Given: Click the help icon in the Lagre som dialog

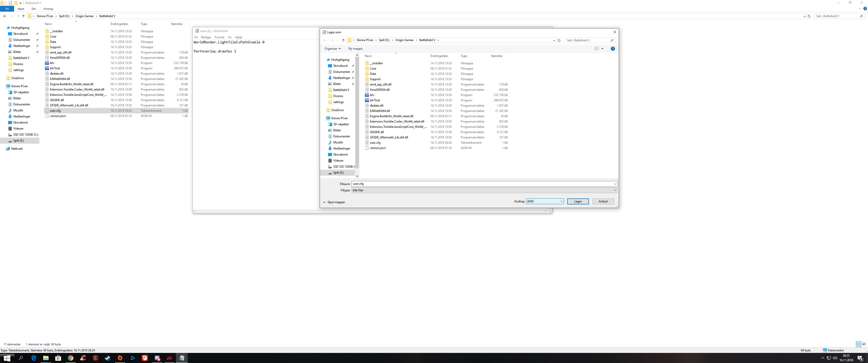Looking at the screenshot, I should coord(613,49).
